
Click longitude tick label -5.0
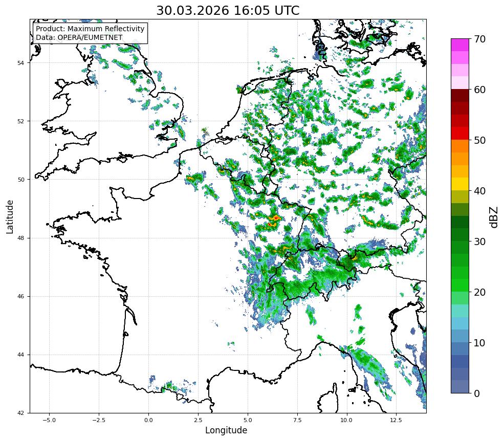(x=49, y=420)
